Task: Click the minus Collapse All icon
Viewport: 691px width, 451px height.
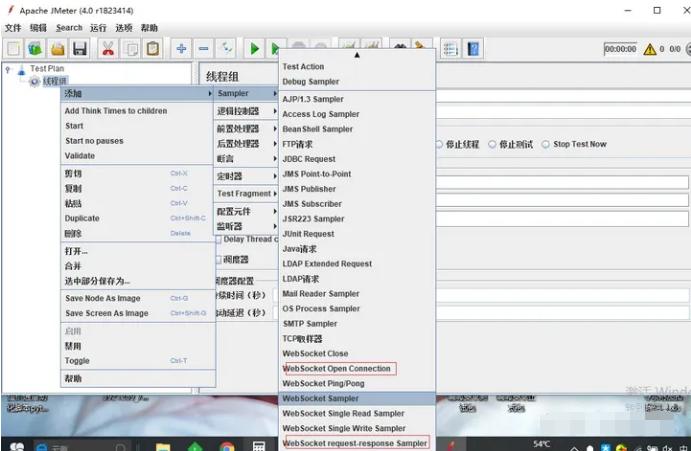Action: click(x=204, y=48)
